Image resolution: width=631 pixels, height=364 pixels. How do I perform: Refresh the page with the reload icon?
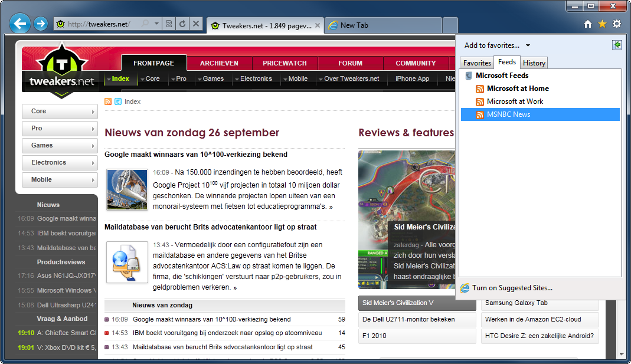click(182, 24)
